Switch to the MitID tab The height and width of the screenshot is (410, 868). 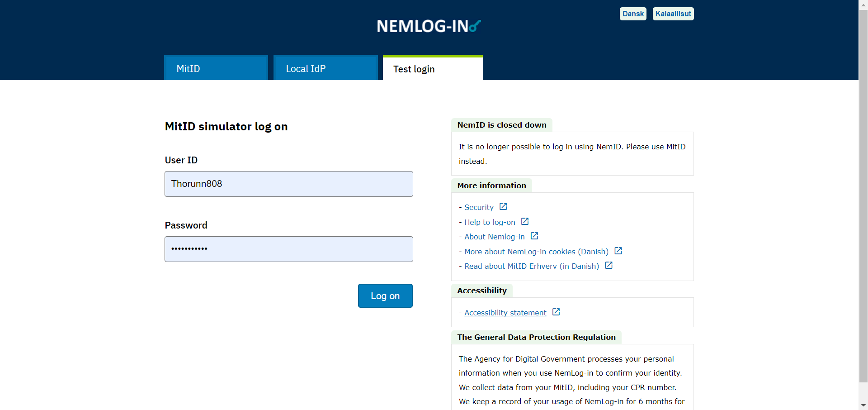click(216, 68)
